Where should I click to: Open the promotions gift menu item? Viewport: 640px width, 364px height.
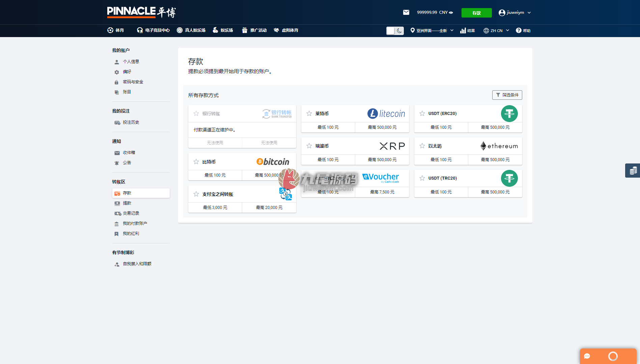tap(254, 30)
